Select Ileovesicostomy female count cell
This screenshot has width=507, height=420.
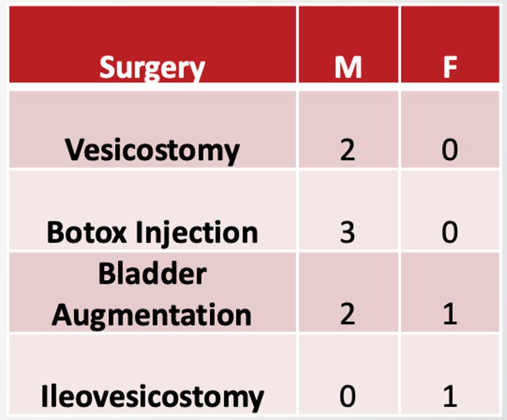click(x=450, y=374)
